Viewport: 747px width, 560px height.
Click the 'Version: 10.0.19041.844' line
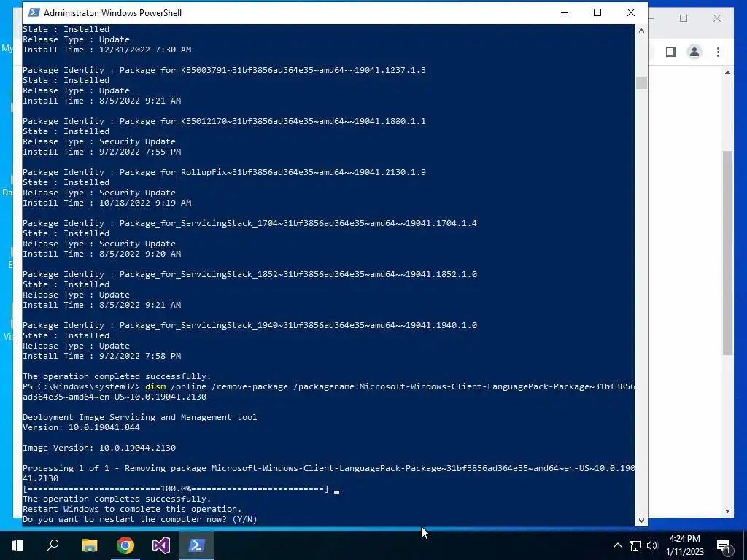81,427
